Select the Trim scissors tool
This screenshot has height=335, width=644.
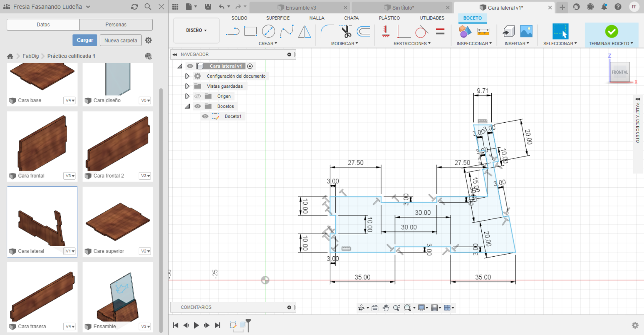[x=346, y=31]
